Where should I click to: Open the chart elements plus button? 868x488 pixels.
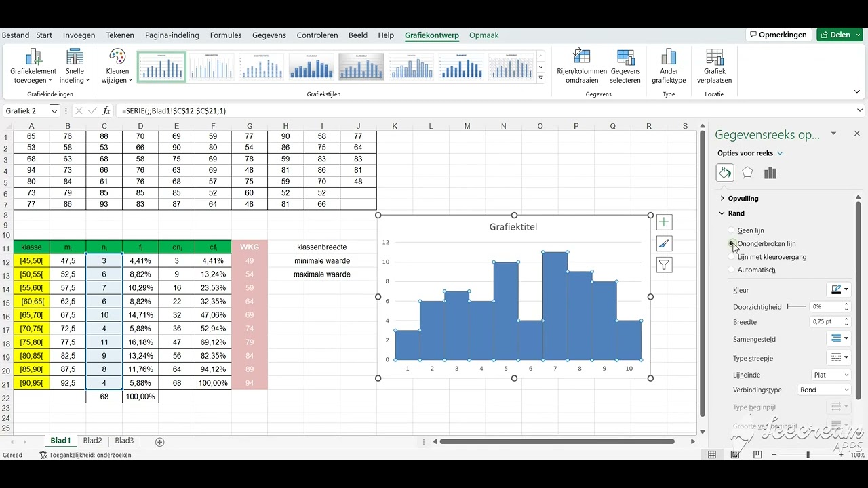click(664, 222)
